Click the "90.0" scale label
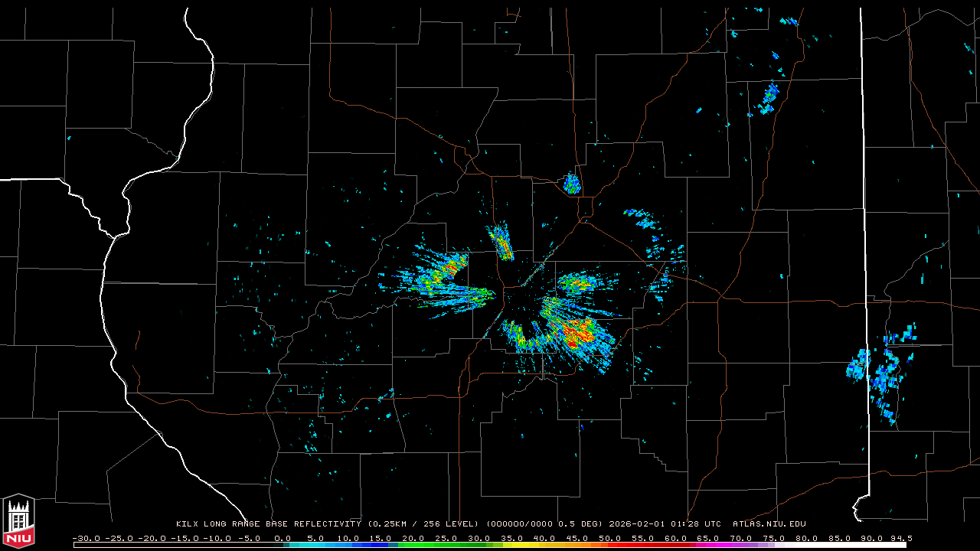The image size is (980, 551). tap(872, 538)
